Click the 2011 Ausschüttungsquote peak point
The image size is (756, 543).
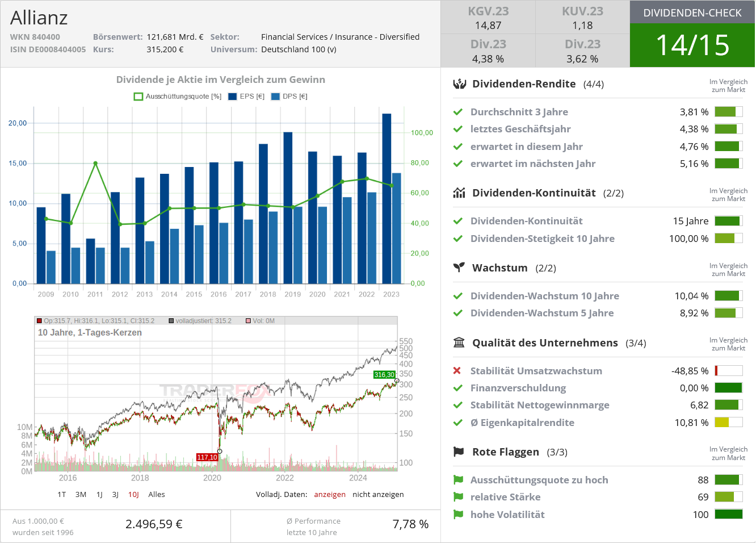[95, 163]
